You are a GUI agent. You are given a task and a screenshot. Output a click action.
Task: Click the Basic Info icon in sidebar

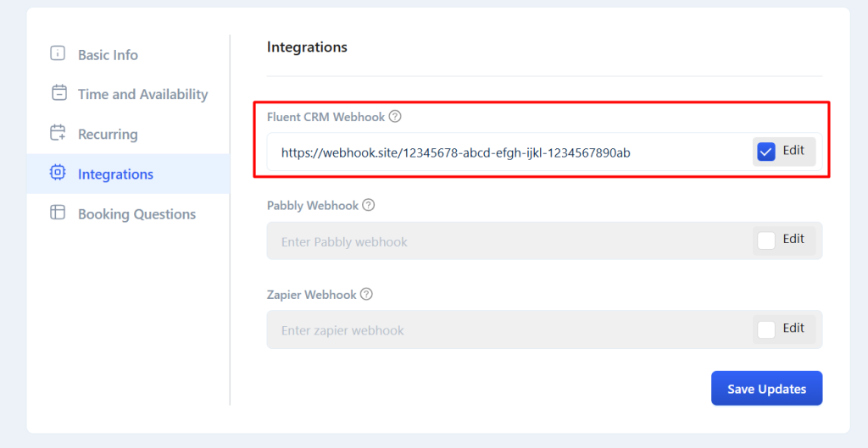[58, 53]
